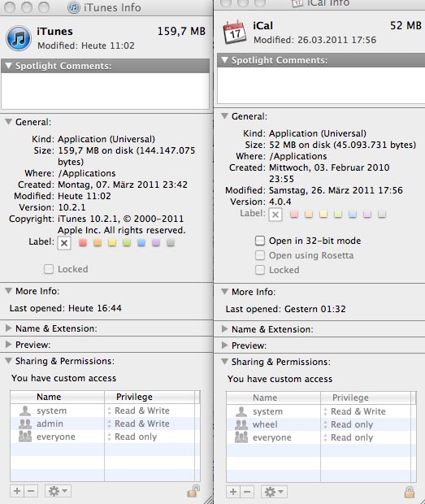Image resolution: width=425 pixels, height=504 pixels.
Task: Change everyone privilege popup in iTunes Info
Action: 132,437
